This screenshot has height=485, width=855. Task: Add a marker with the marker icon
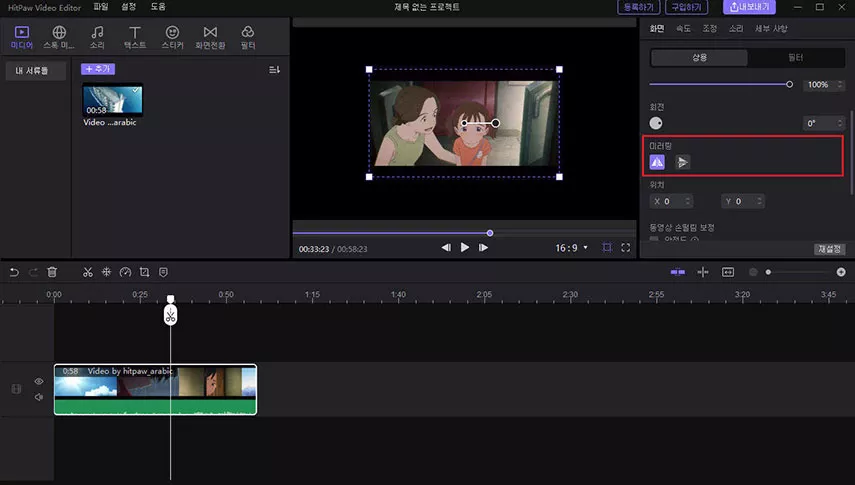[x=163, y=272]
